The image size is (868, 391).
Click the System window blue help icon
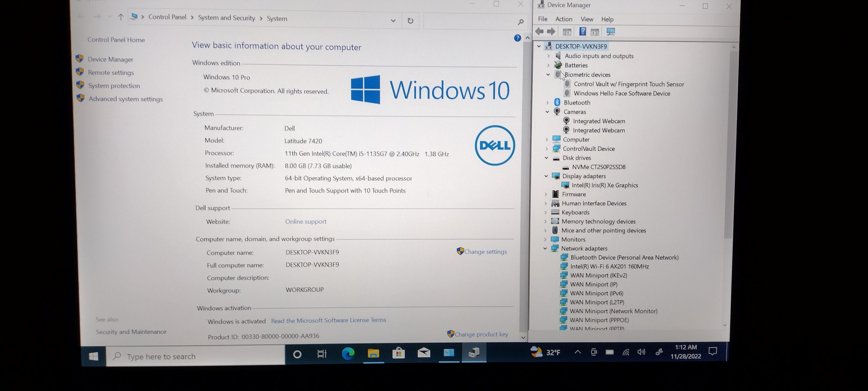click(517, 38)
